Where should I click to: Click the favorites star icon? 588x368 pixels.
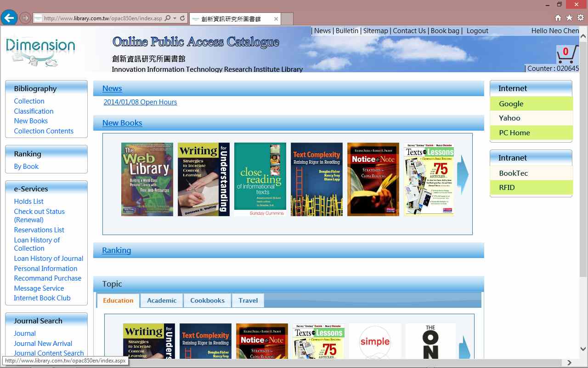tap(569, 18)
